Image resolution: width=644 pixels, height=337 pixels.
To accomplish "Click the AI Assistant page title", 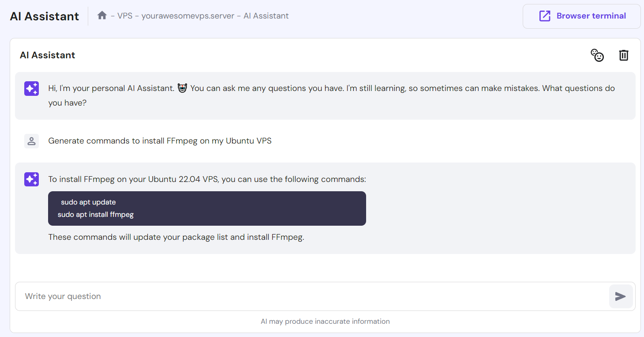I will [45, 16].
